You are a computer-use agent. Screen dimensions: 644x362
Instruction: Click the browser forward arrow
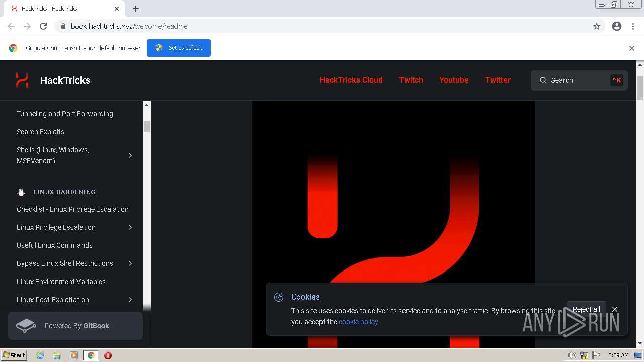point(27,26)
